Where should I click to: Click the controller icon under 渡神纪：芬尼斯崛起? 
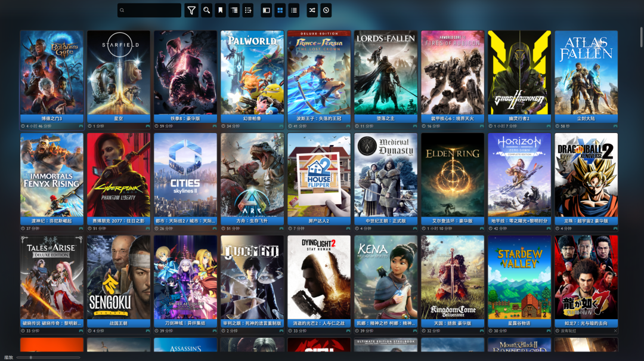coord(81,229)
